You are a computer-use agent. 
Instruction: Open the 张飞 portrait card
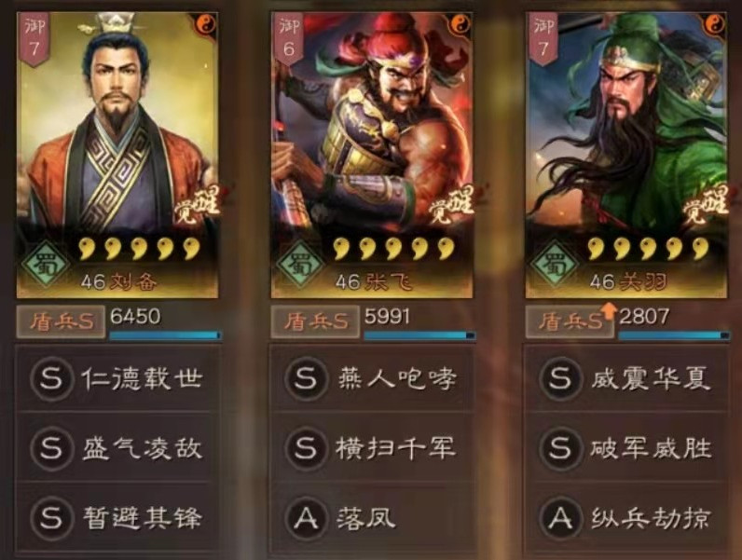pos(372,155)
